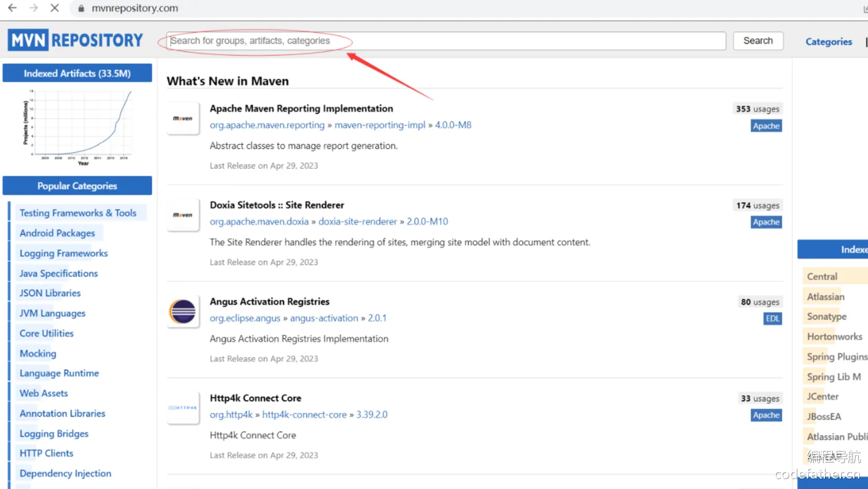Open Annotation Libraries category
Viewport: 868px width, 489px height.
coord(62,413)
